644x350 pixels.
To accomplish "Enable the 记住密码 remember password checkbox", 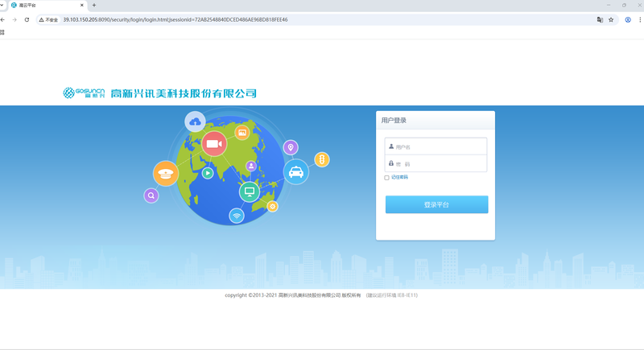I will click(x=386, y=178).
